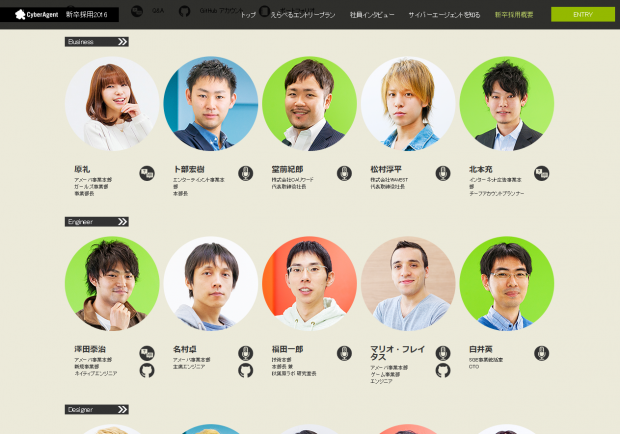Open the microphone interview icon for 臼井
The height and width of the screenshot is (434, 620).
(541, 353)
